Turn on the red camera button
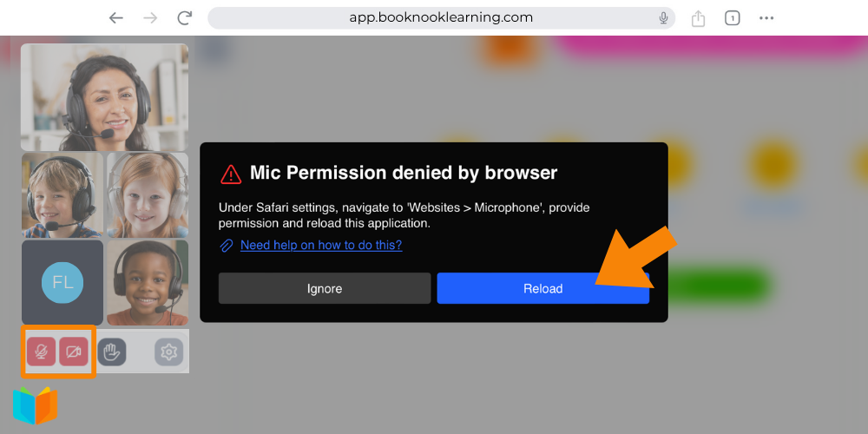 coord(74,352)
